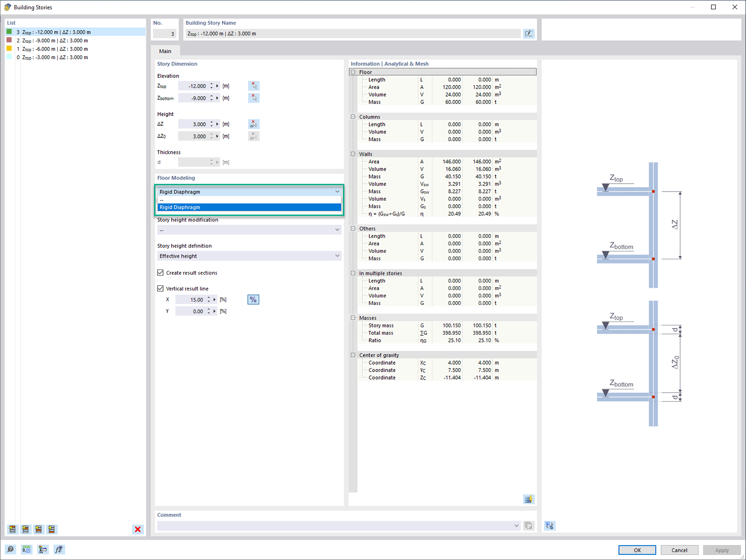746x560 pixels.
Task: Click the yellow color swatch of story 1
Action: (x=9, y=48)
